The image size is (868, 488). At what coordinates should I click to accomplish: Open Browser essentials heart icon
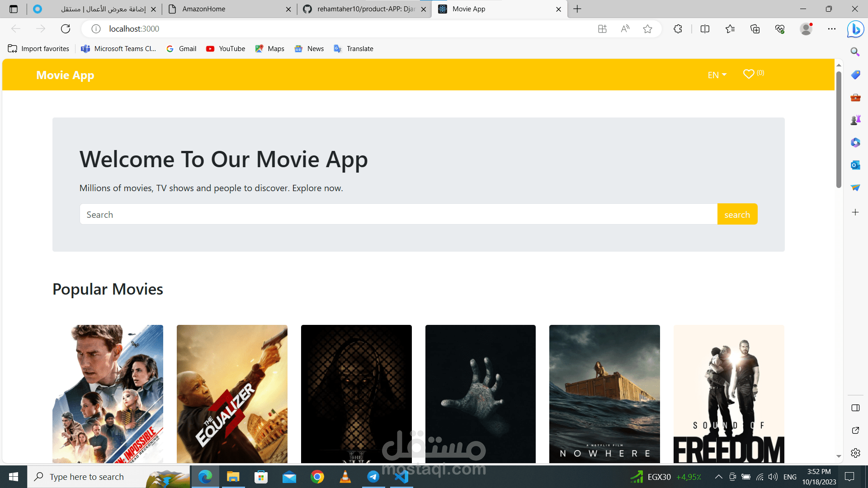point(780,29)
